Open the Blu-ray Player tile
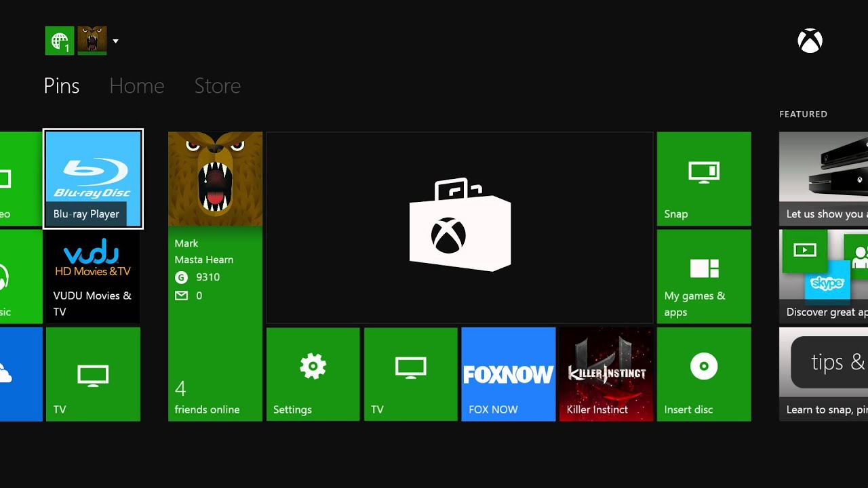Screen dimensions: 868x488 [93, 179]
